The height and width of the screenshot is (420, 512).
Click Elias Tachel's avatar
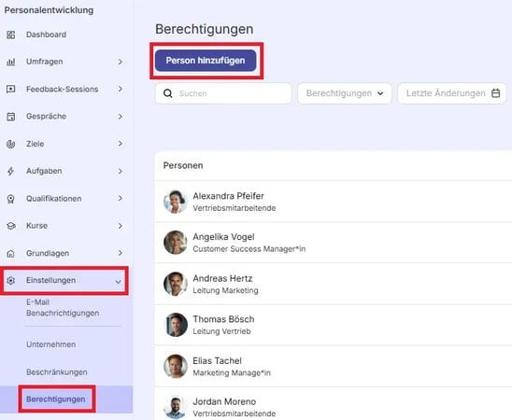(176, 366)
